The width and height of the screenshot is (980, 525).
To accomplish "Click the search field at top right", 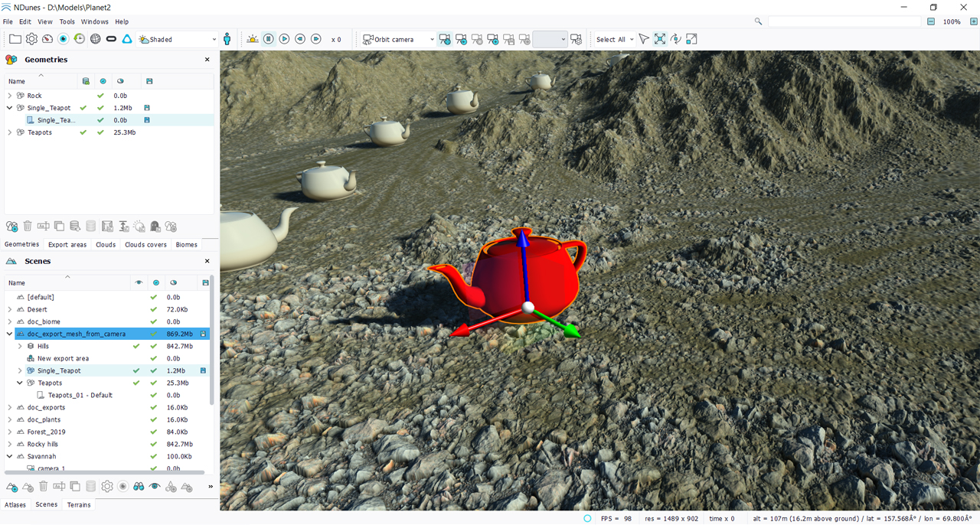I will (844, 21).
